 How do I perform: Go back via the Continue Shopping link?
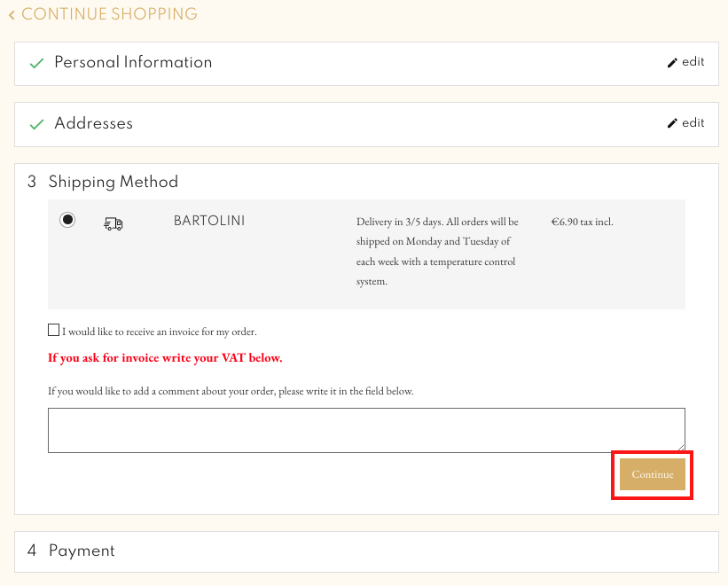[109, 15]
